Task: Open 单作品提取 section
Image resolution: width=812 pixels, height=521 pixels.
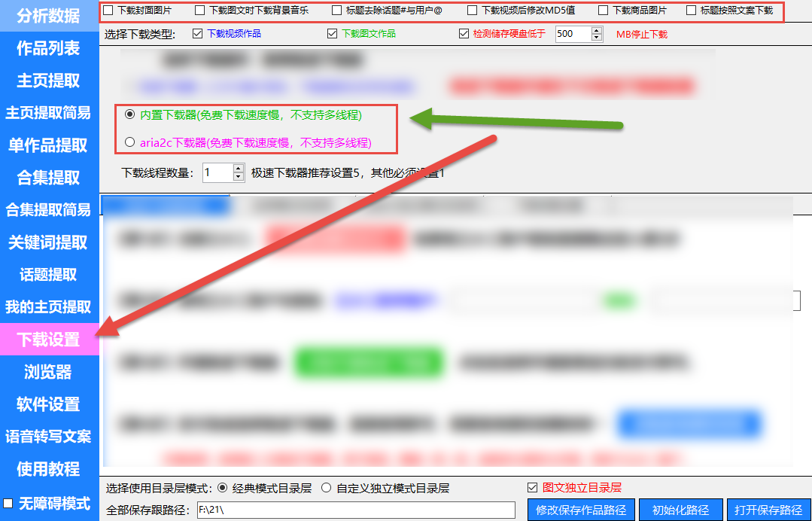Action: pyautogui.click(x=49, y=145)
